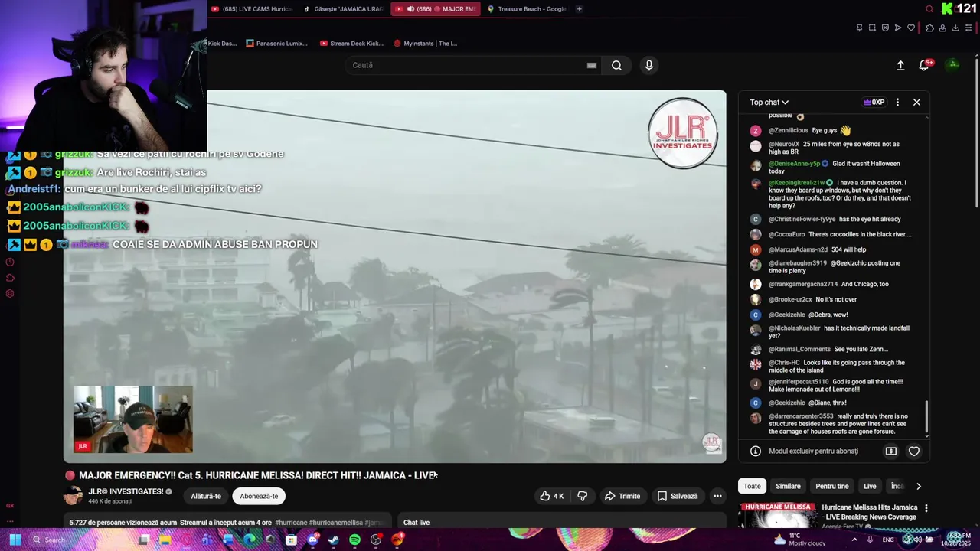Open Stream Deck Kick bookmark
Image resolution: width=980 pixels, height=551 pixels.
(x=351, y=44)
